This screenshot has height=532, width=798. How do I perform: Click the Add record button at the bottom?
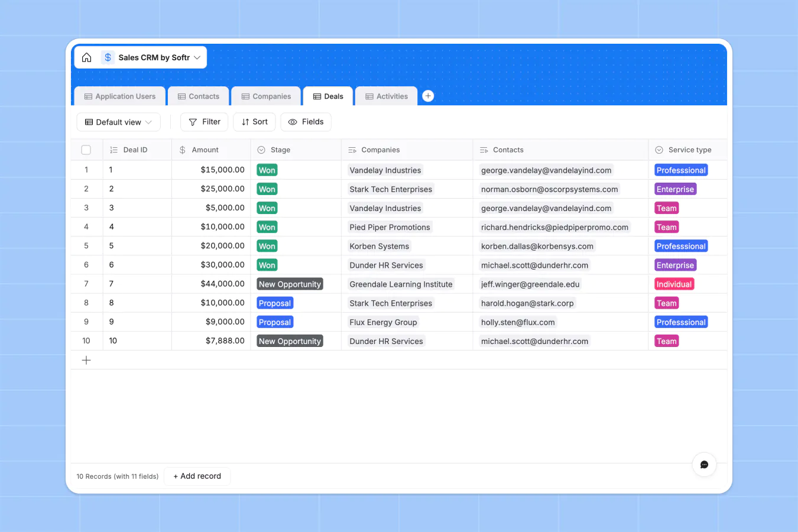click(197, 476)
